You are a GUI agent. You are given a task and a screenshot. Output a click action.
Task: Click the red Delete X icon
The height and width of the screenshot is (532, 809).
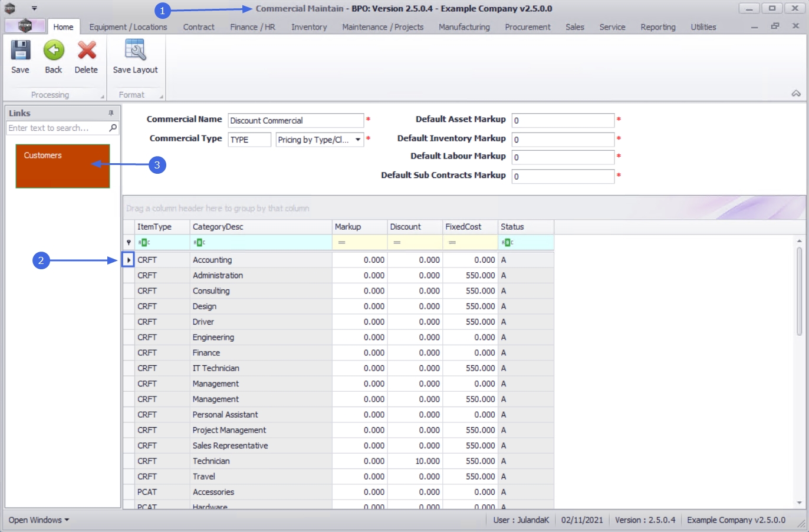pyautogui.click(x=87, y=51)
